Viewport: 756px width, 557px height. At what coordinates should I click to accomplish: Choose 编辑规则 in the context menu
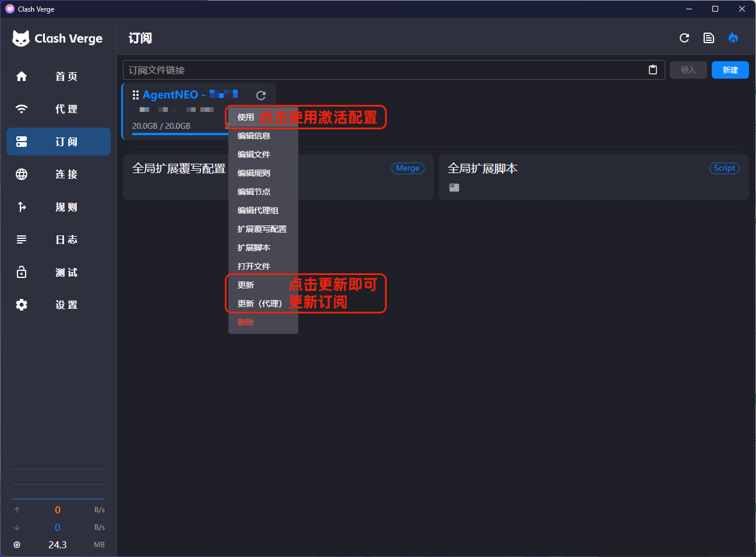tap(263, 173)
